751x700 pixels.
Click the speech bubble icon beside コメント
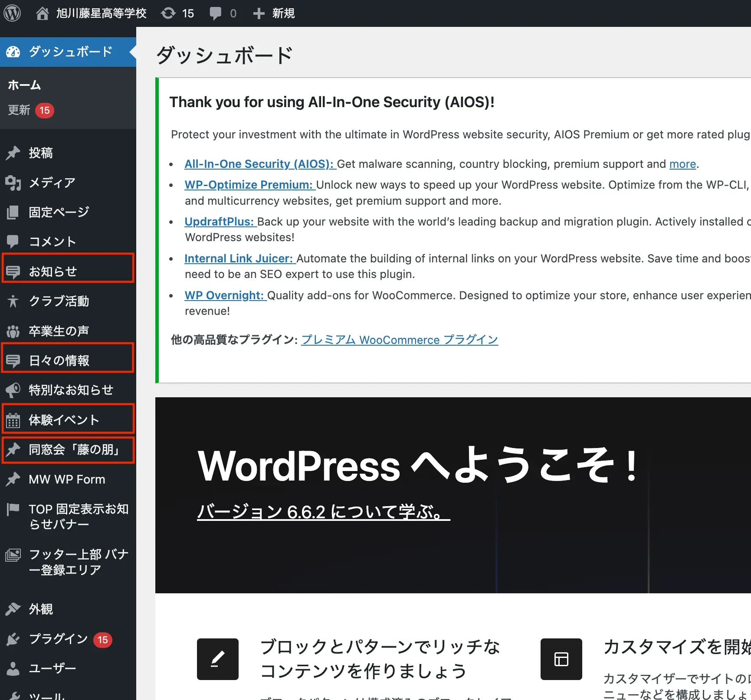(x=13, y=242)
